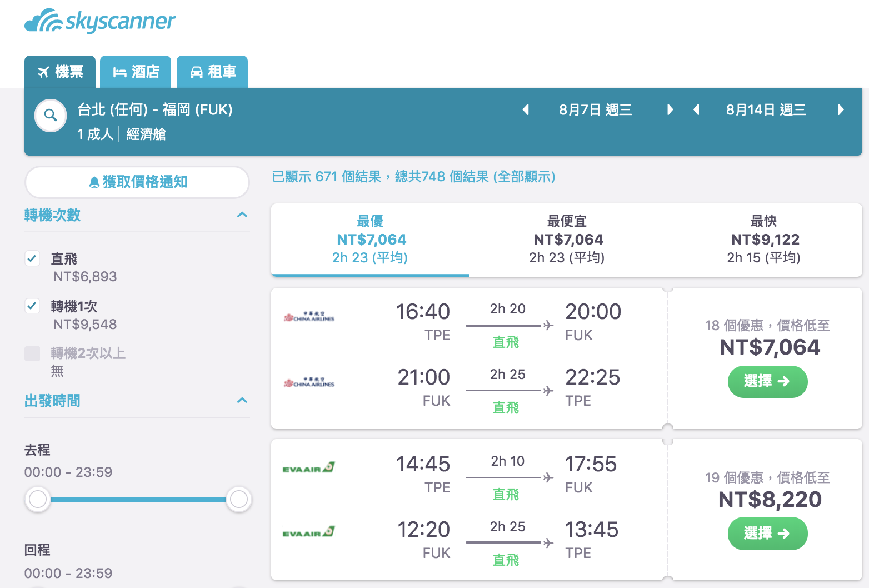
Task: Select the 最快 sort tab
Action: point(764,240)
